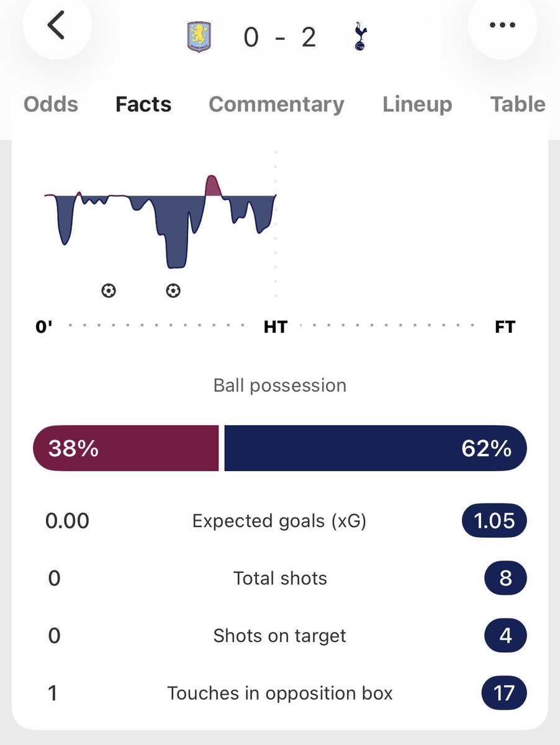Image resolution: width=560 pixels, height=745 pixels.
Task: Open the Table tab
Action: 518,104
